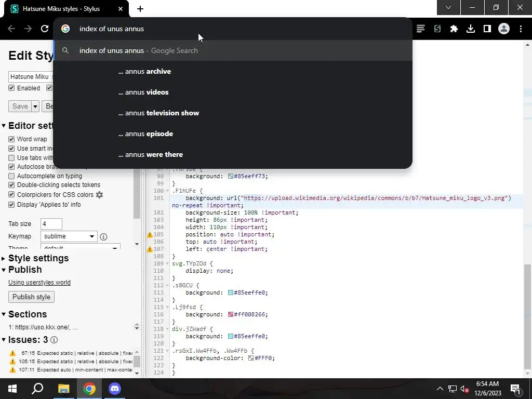Viewport: 532px width, 399px height.
Task: Open File Explorer from taskbar
Action: (x=63, y=389)
